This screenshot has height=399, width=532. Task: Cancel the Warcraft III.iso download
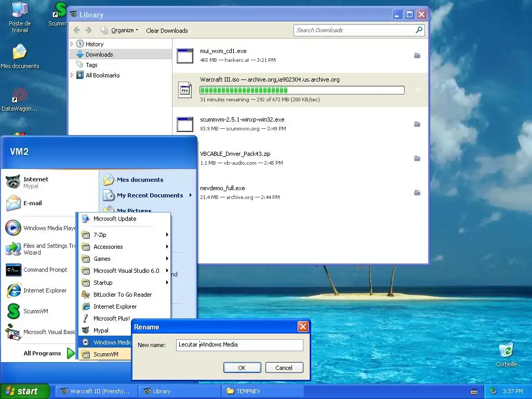417,90
